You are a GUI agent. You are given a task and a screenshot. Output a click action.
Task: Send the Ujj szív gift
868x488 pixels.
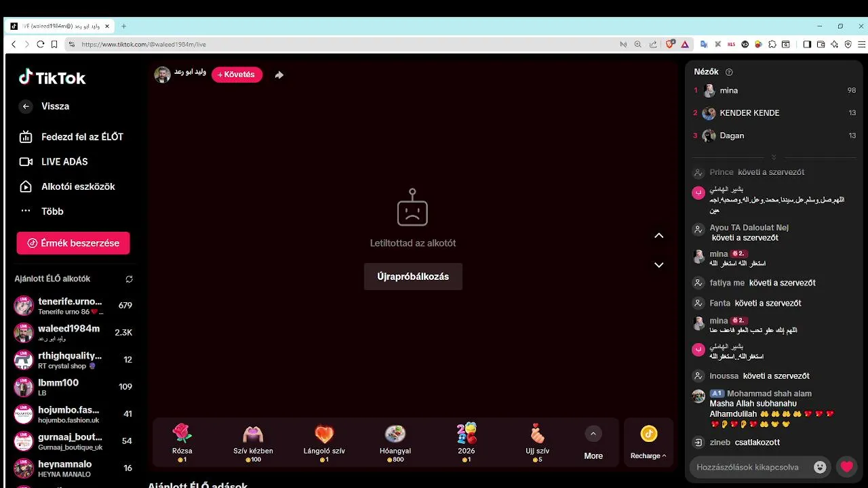[538, 443]
